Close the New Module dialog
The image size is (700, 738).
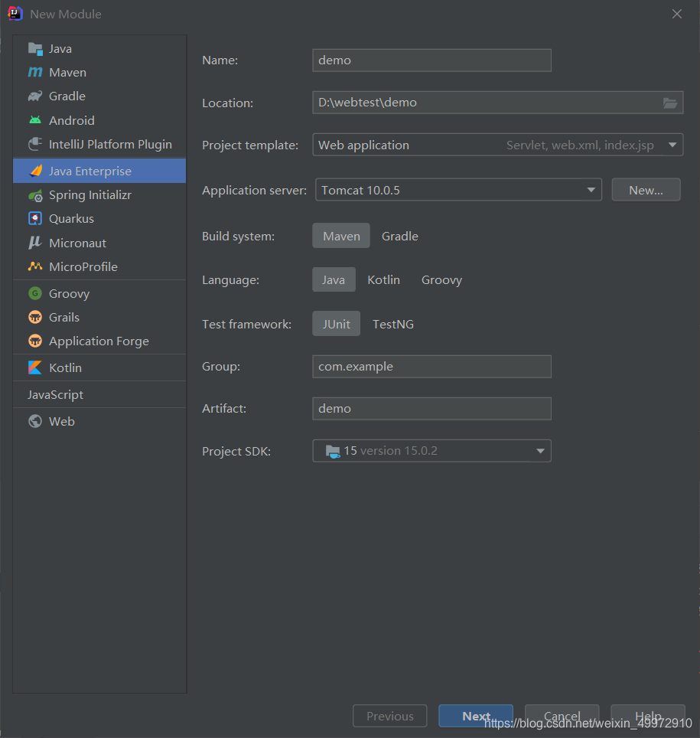pos(677,14)
